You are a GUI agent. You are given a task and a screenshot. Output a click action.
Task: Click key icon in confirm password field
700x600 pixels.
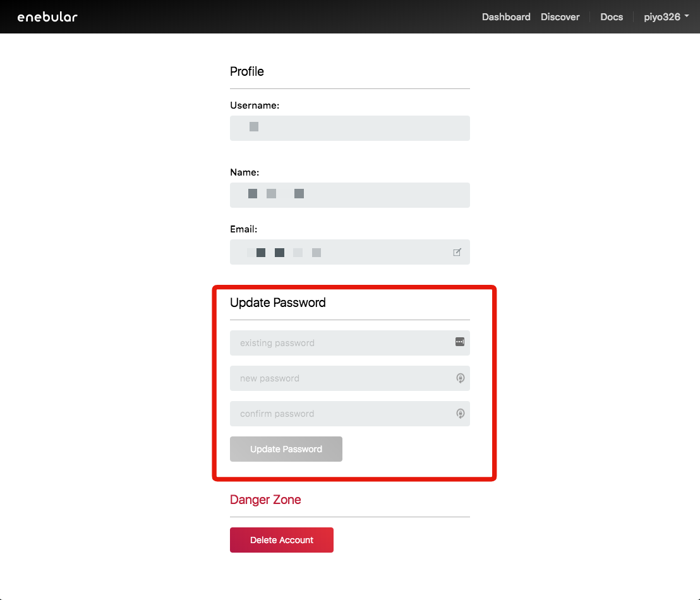pyautogui.click(x=460, y=414)
